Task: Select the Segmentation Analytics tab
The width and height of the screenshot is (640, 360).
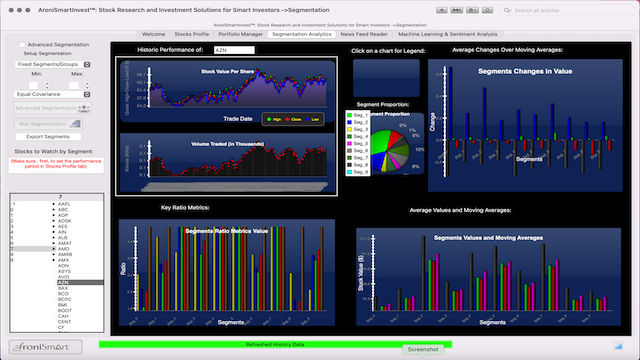Action: point(302,34)
